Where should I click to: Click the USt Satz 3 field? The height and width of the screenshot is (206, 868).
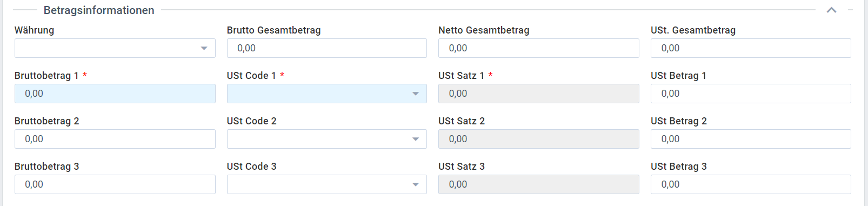[538, 184]
